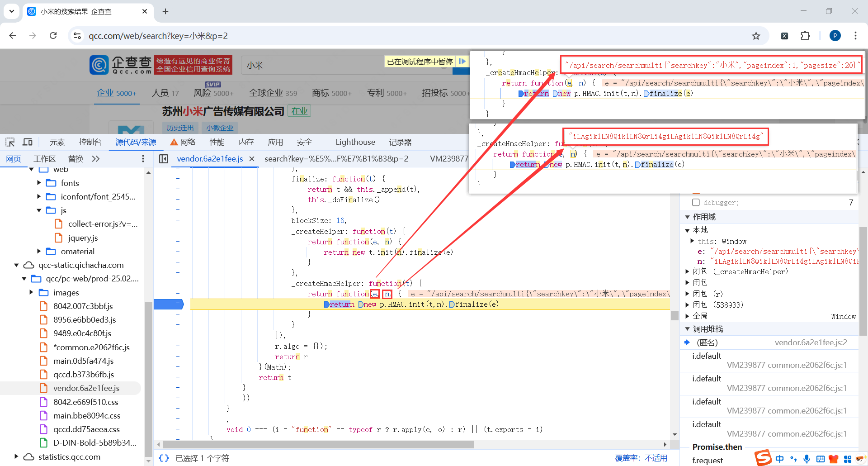The image size is (868, 466).
Task: Collapse the 作用域 scope section
Action: [687, 217]
